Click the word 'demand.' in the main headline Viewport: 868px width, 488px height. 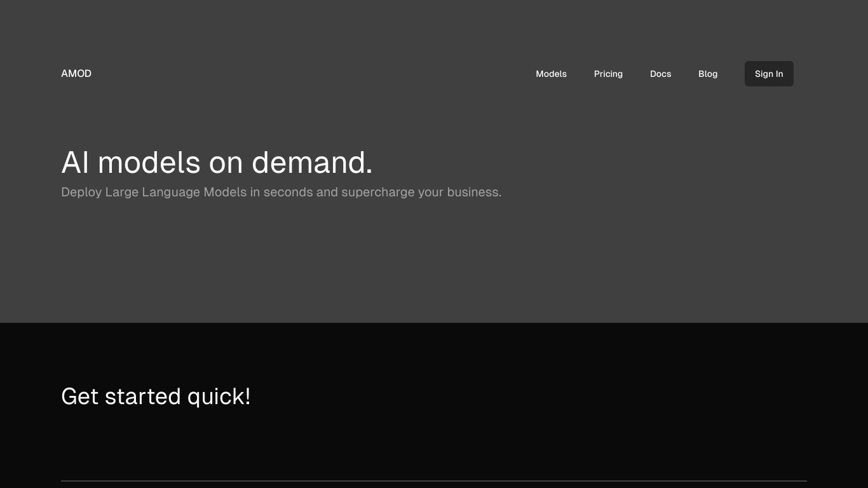click(312, 162)
